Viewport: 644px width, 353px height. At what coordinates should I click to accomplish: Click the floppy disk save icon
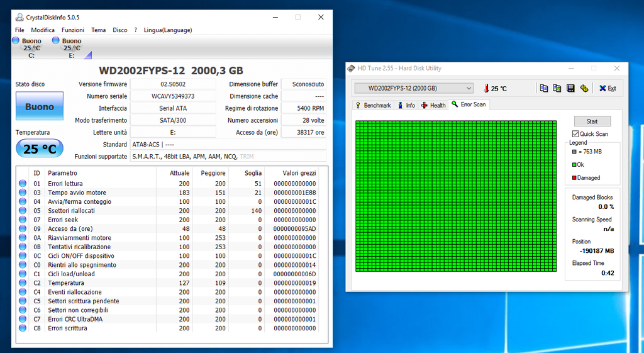pos(570,88)
